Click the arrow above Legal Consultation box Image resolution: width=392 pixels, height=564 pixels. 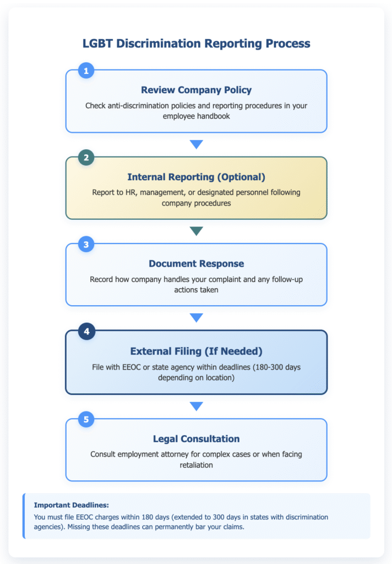tap(196, 406)
